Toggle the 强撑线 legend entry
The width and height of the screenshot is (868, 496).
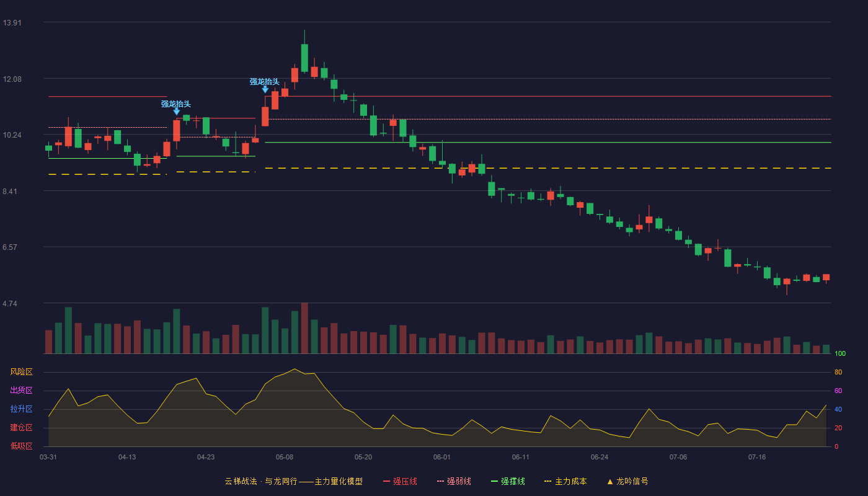click(508, 481)
